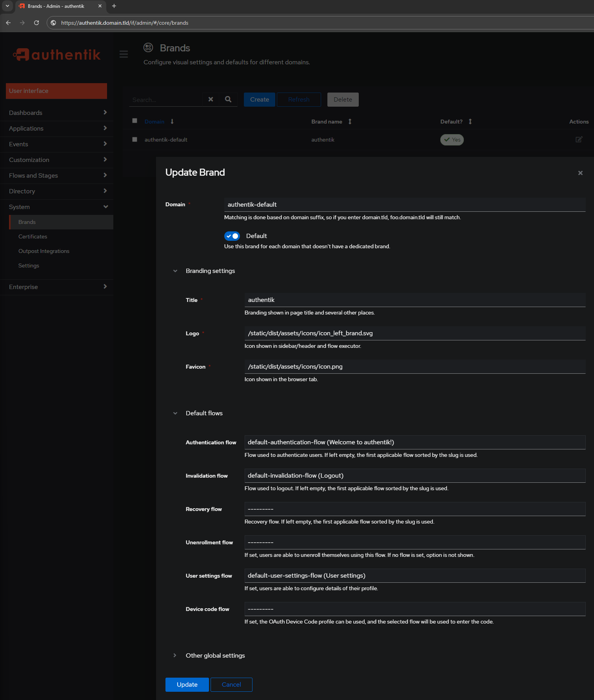This screenshot has width=594, height=700.
Task: Click the browser address bar URL
Action: point(125,23)
